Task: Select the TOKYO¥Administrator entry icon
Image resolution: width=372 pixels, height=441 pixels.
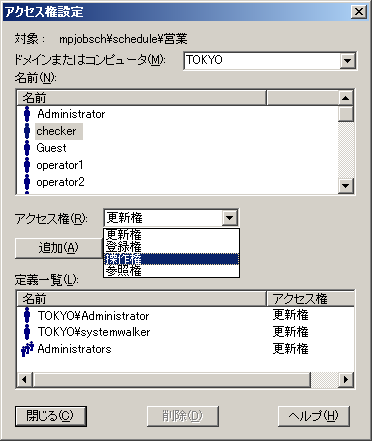Action: pos(27,315)
